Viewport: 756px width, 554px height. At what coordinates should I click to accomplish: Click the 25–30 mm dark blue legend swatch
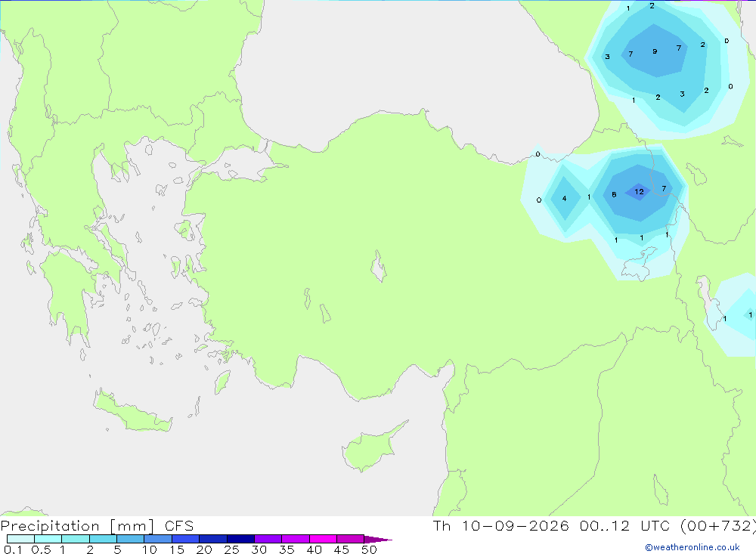pos(240,539)
